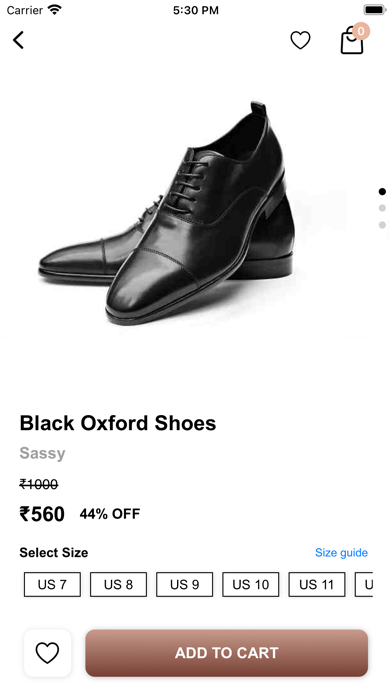Pick size US 10

click(251, 584)
